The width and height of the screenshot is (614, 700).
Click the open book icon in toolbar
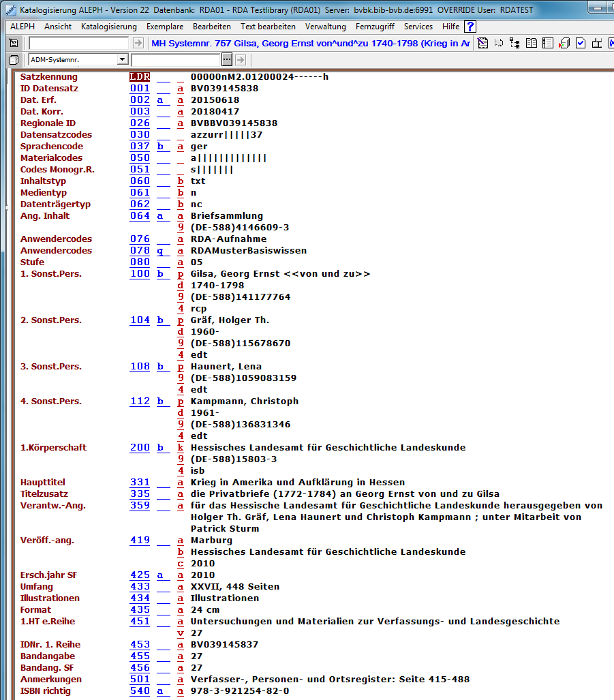click(532, 44)
